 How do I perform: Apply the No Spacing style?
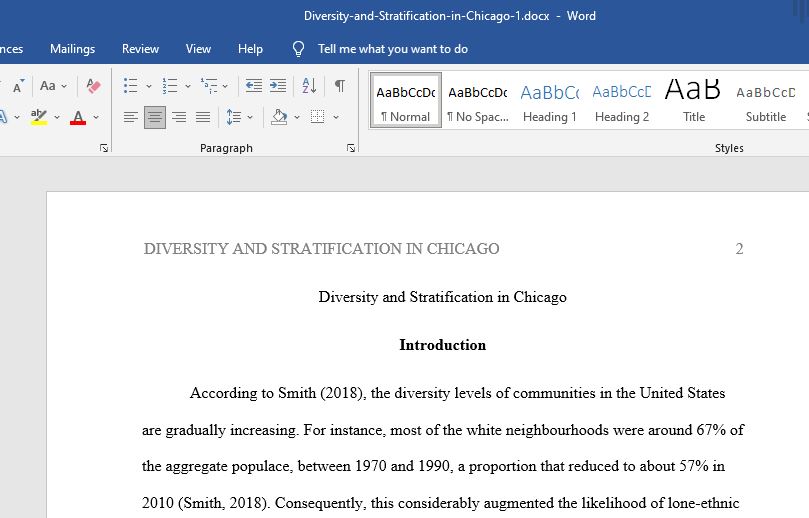pos(478,100)
